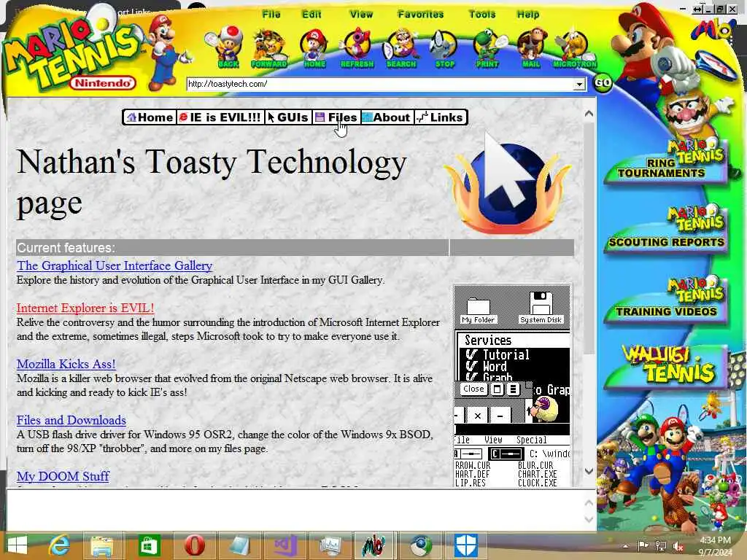
Task: Click the Wario Search button
Action: coord(401,47)
